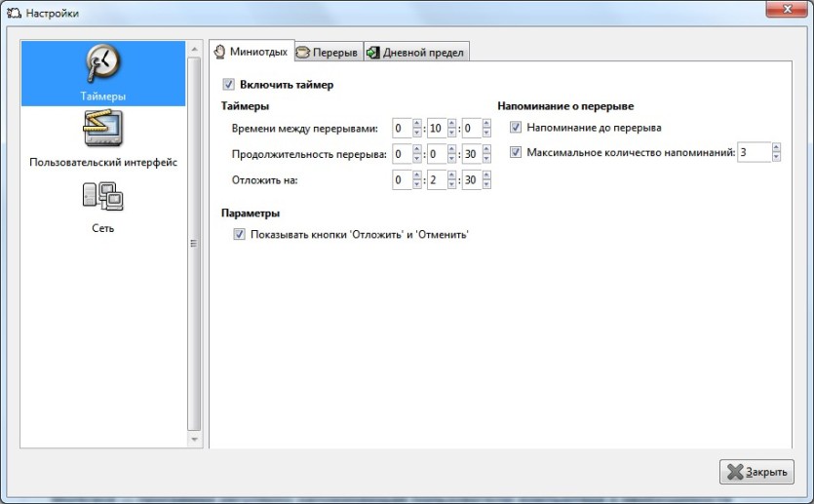Click the coffee cup icon on the Перерыв tab

[302, 53]
